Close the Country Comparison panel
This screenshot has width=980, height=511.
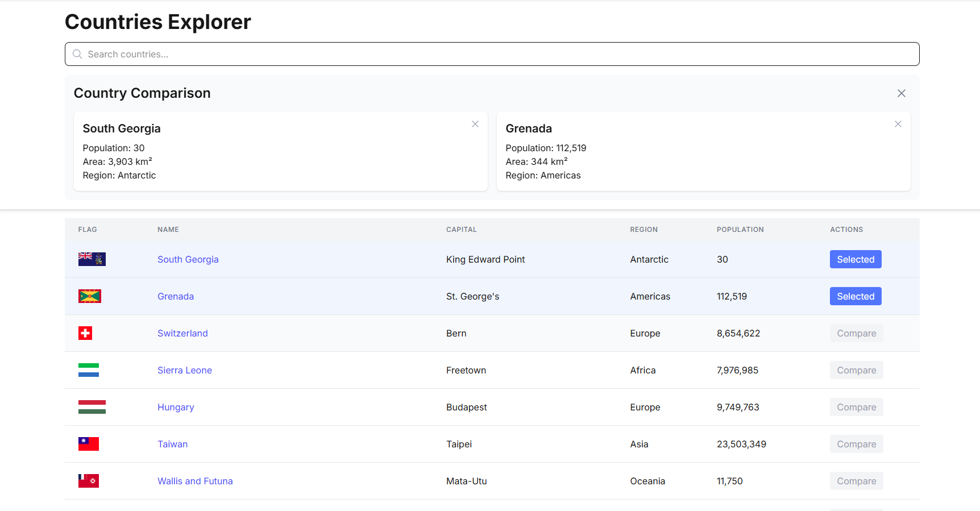click(x=902, y=93)
